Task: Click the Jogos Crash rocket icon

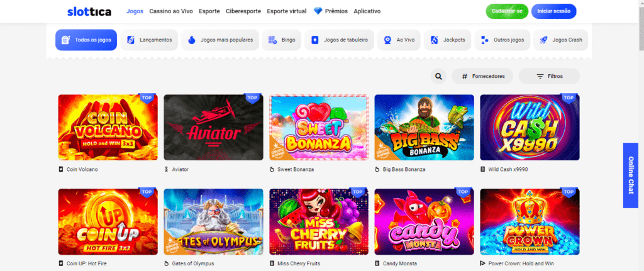Action: click(x=543, y=40)
